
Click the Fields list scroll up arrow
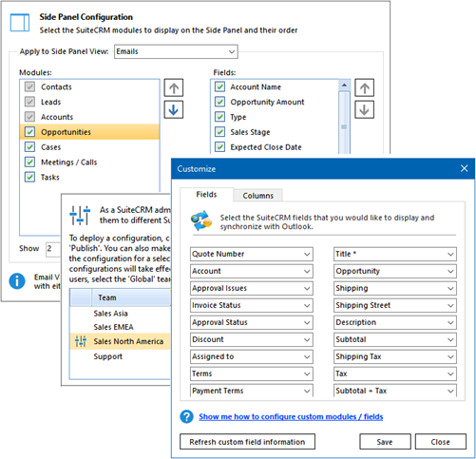[344, 86]
